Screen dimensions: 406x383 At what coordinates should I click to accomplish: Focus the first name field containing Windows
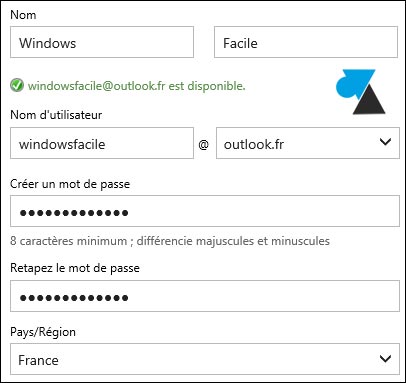102,42
